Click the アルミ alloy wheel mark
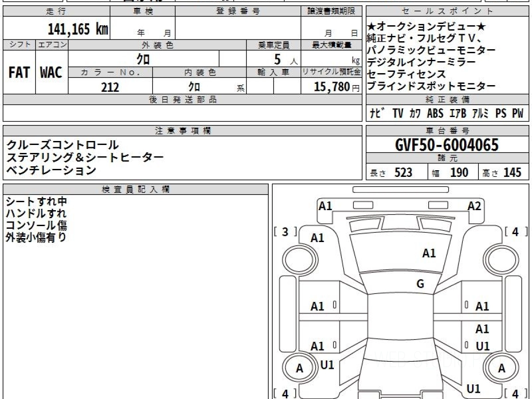Viewport: 532px width, 399px height. coord(480,113)
